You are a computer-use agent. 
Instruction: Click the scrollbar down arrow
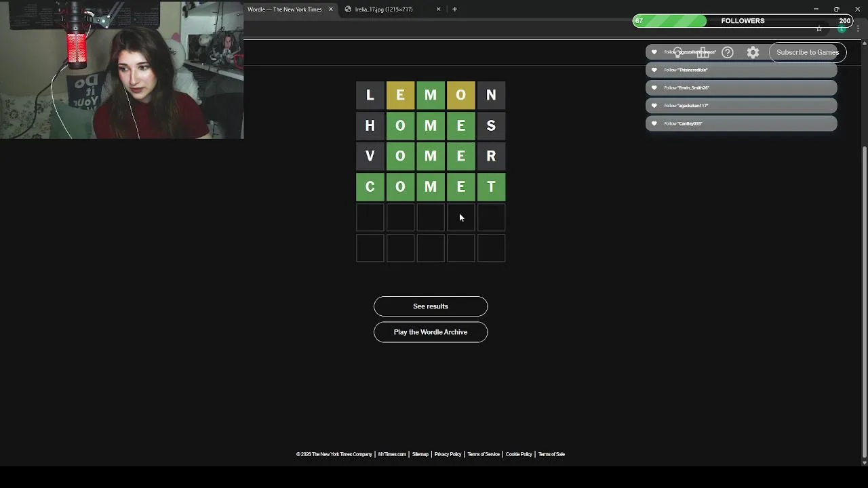(x=864, y=462)
